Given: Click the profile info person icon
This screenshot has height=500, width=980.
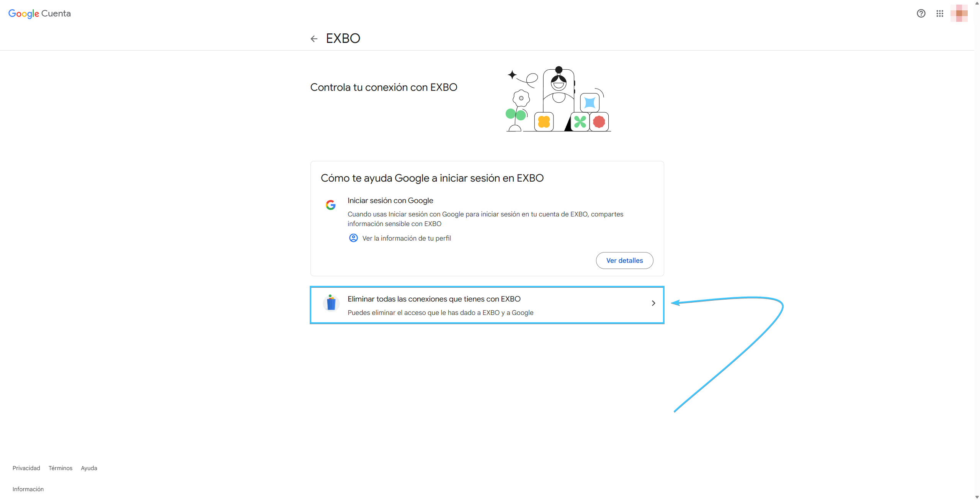Looking at the screenshot, I should [x=353, y=238].
